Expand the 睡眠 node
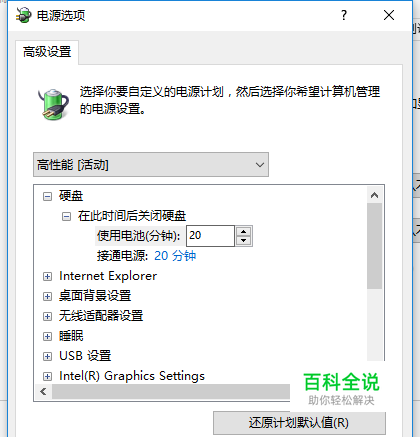 tap(47, 336)
